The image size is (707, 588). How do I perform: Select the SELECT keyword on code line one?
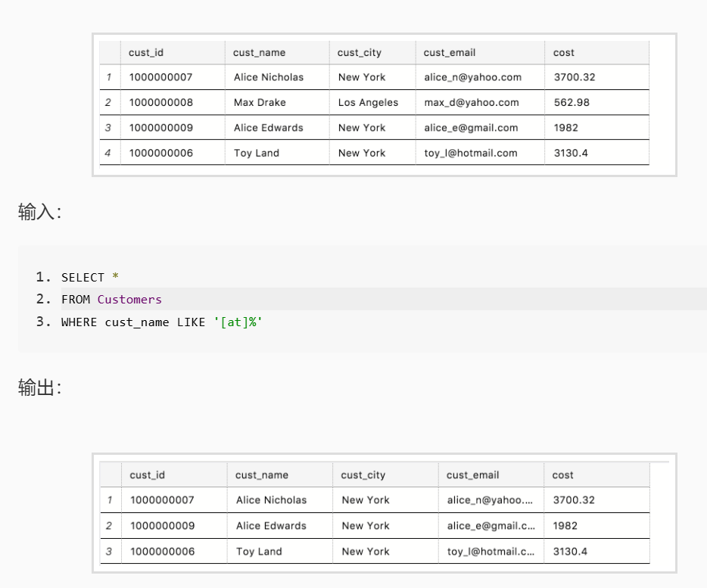[x=83, y=277]
